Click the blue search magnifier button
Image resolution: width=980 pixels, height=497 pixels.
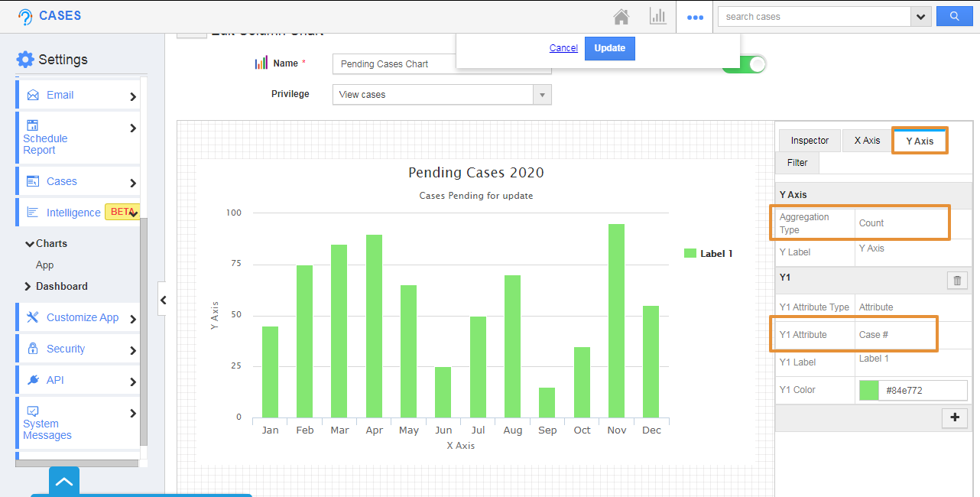(954, 16)
